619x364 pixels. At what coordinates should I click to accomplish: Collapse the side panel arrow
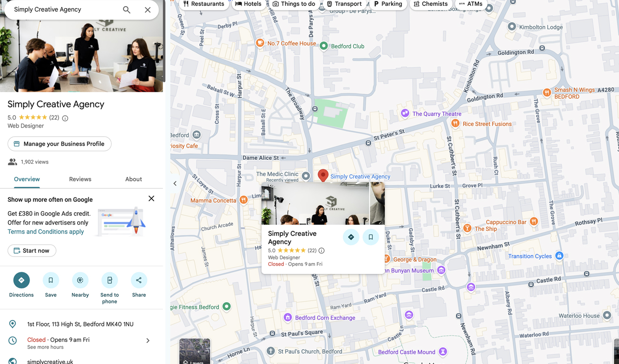[175, 184]
